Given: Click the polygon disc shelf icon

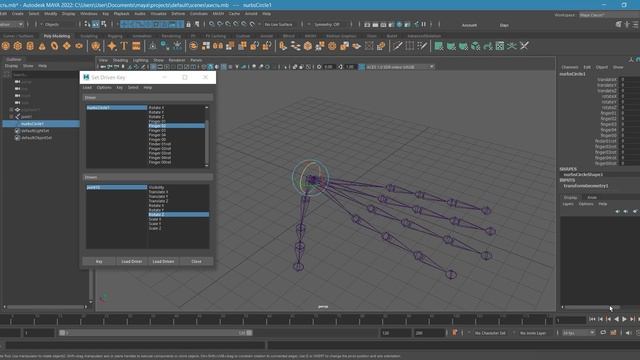Looking at the screenshot, I should point(79,46).
